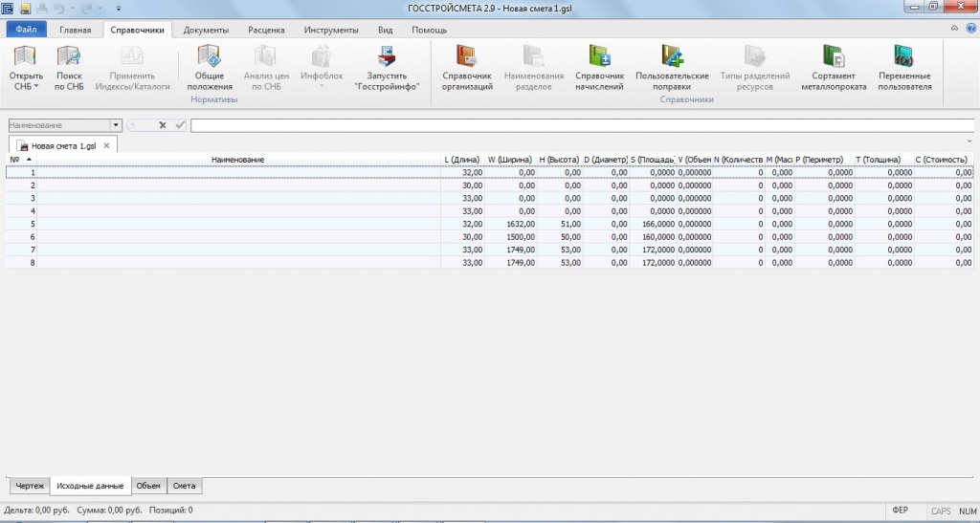Click Типы разделений ресурсов icon
980x523 pixels.
pos(754,56)
